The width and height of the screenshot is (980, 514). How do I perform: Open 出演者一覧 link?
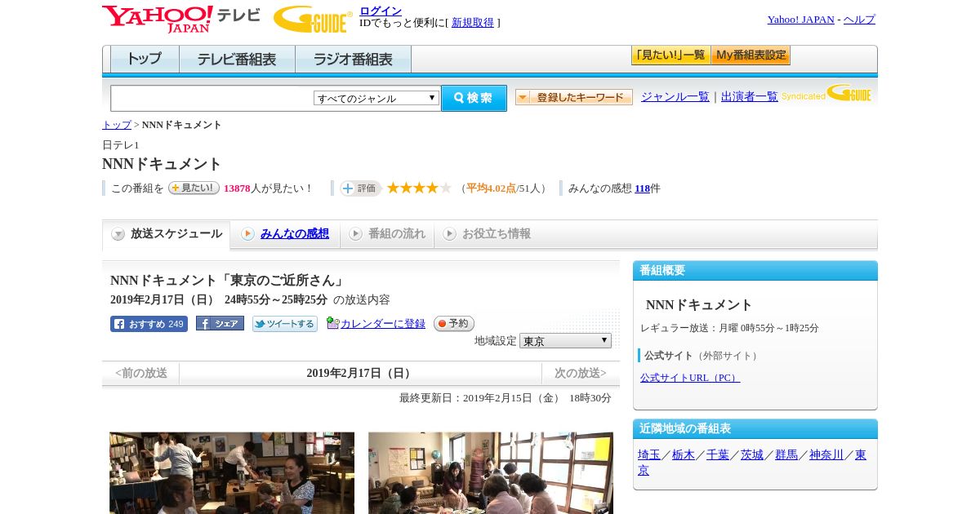point(750,97)
